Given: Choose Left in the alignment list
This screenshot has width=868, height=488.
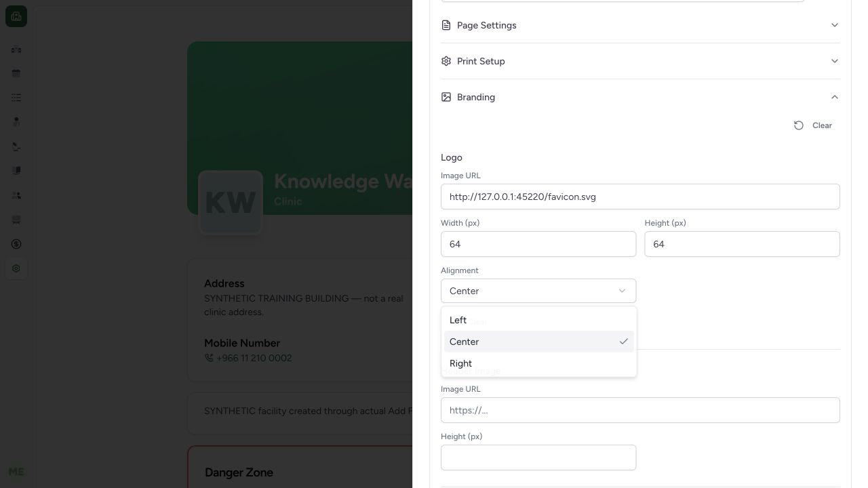Looking at the screenshot, I should click(538, 320).
